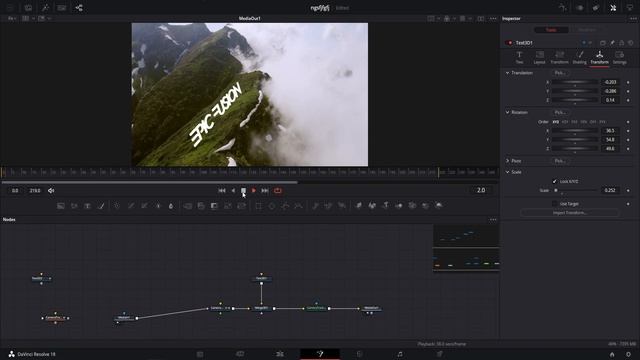Add a Background node from toolbar
640x360 pixels.
click(61, 206)
